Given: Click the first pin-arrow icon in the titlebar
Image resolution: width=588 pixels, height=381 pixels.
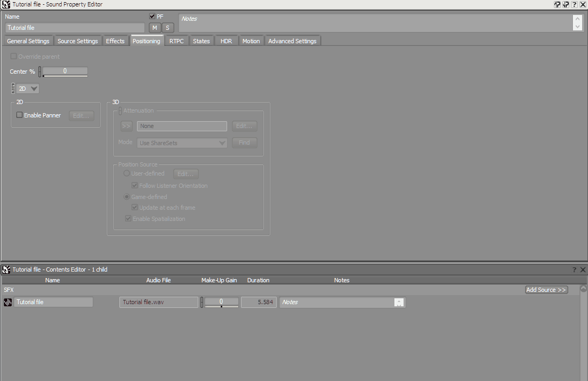Looking at the screenshot, I should pyautogui.click(x=557, y=4).
